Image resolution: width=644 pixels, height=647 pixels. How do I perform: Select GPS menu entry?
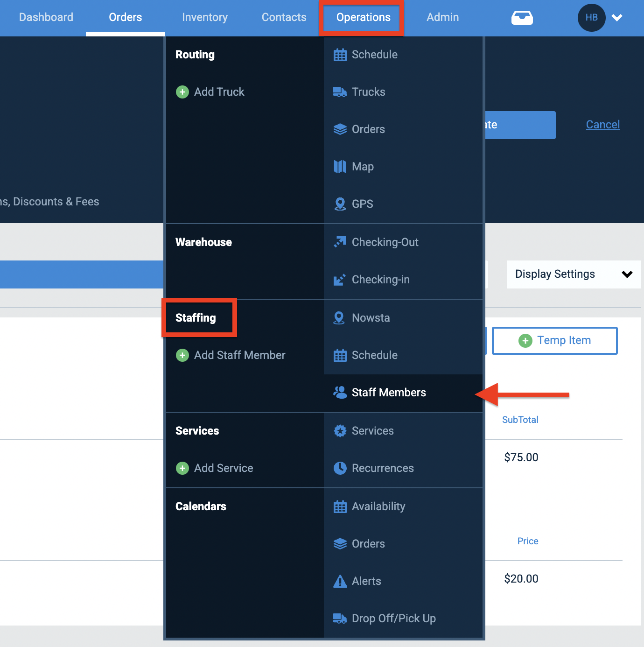(403, 204)
